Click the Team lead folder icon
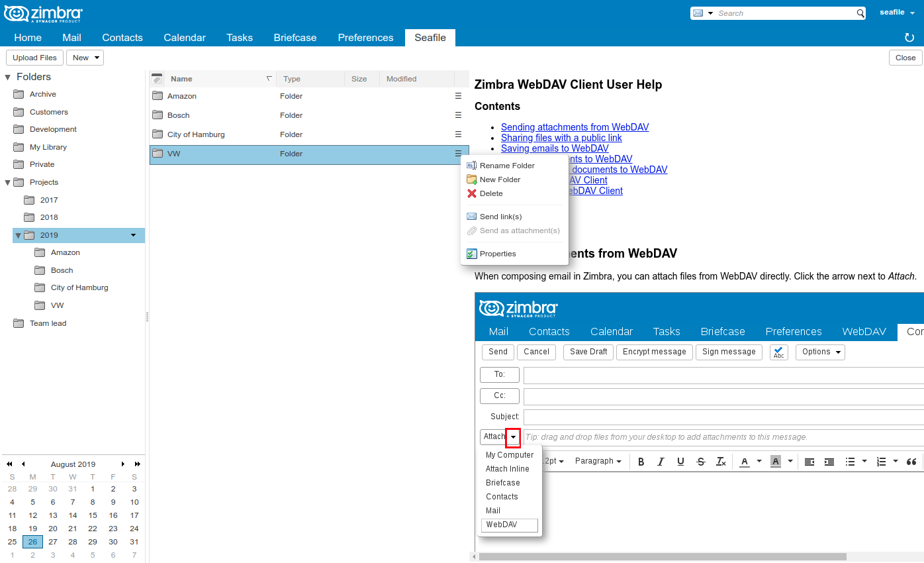This screenshot has width=924, height=563. 19,323
